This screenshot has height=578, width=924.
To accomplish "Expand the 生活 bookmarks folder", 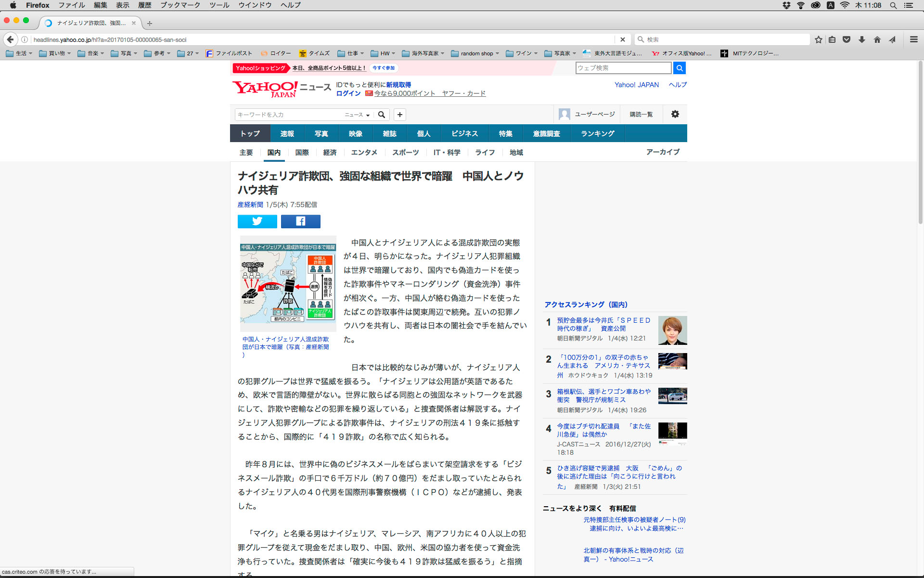I will click(x=19, y=53).
